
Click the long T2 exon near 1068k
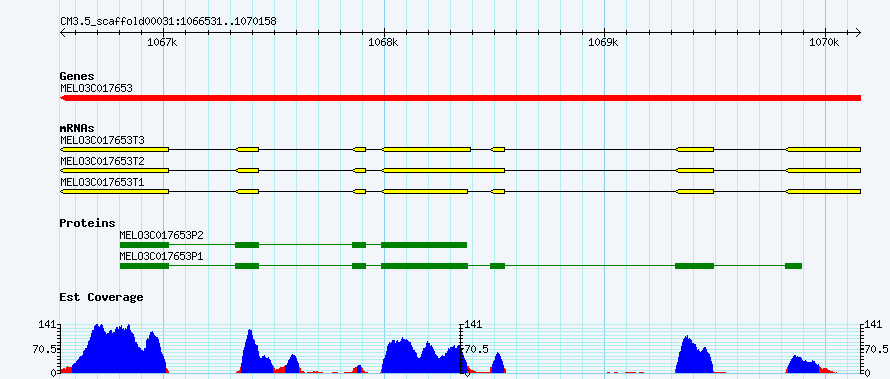[443, 170]
